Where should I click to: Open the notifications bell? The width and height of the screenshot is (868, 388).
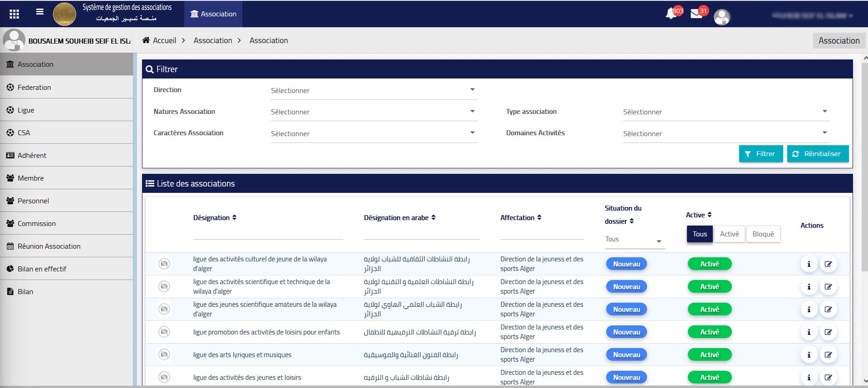(671, 14)
